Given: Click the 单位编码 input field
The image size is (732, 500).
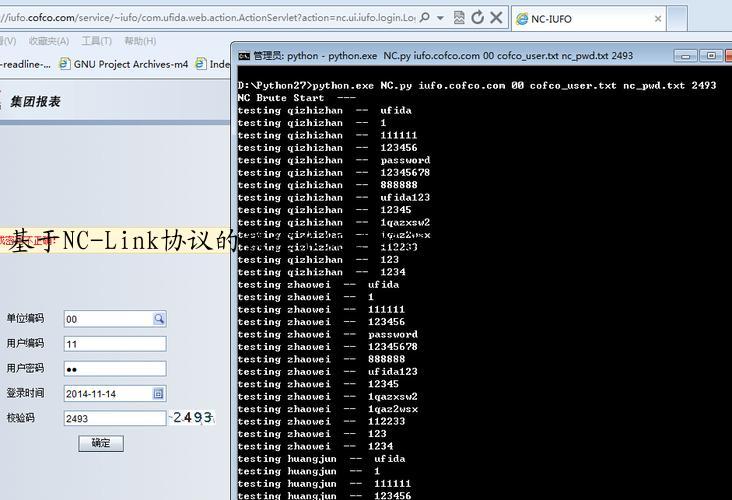Looking at the screenshot, I should pos(115,319).
